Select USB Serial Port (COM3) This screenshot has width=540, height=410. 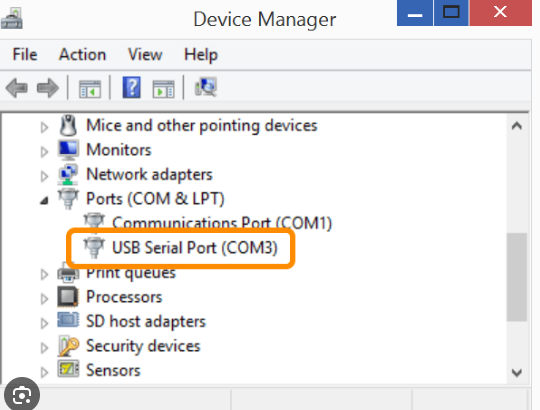[195, 248]
